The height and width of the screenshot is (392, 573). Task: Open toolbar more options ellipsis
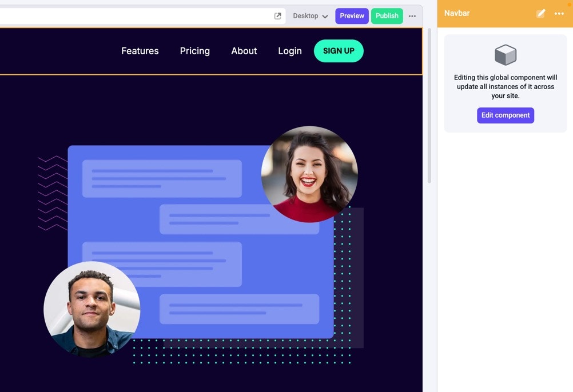click(x=412, y=16)
